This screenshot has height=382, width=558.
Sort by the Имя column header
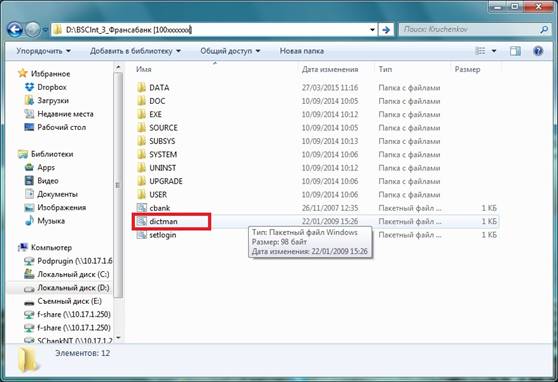[x=144, y=69]
